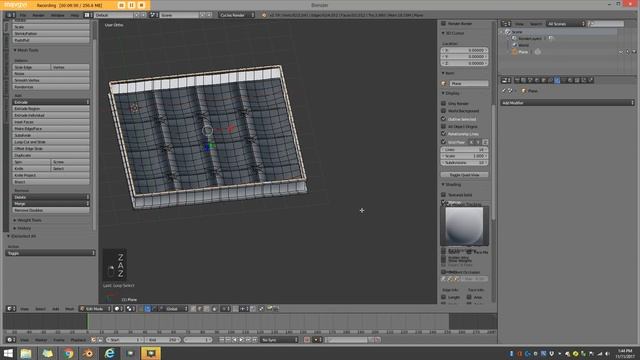Click the timeline play forward button

click(241, 340)
